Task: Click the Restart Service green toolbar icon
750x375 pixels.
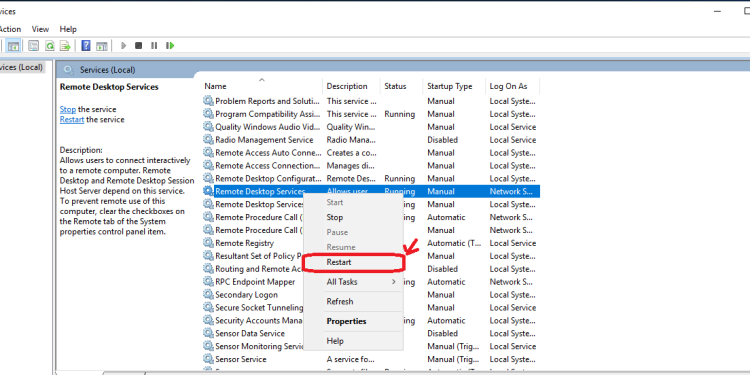Action: (x=170, y=45)
